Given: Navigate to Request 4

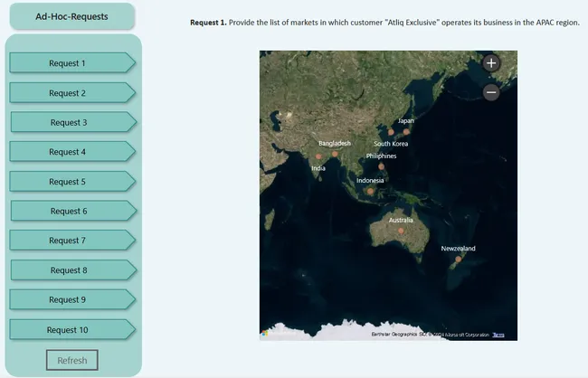Looking at the screenshot, I should tap(72, 152).
